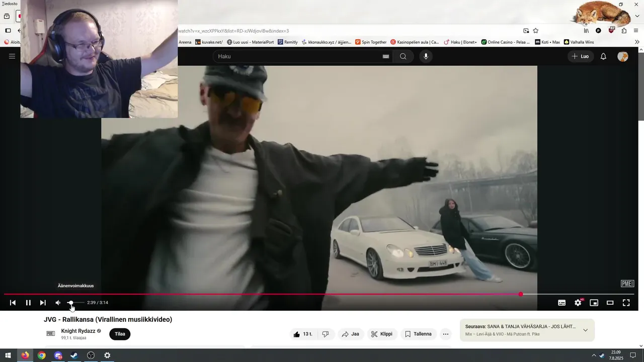
Task: Open YouTube notifications bell
Action: coord(603,56)
